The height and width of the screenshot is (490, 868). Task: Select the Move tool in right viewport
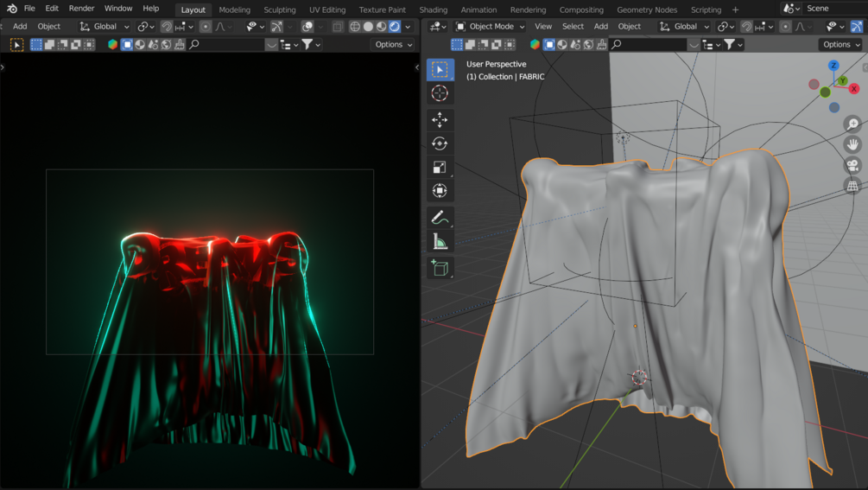(x=440, y=119)
